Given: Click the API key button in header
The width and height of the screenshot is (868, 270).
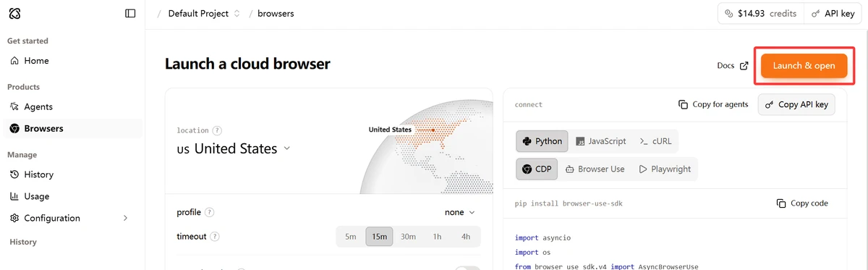Looking at the screenshot, I should point(833,13).
